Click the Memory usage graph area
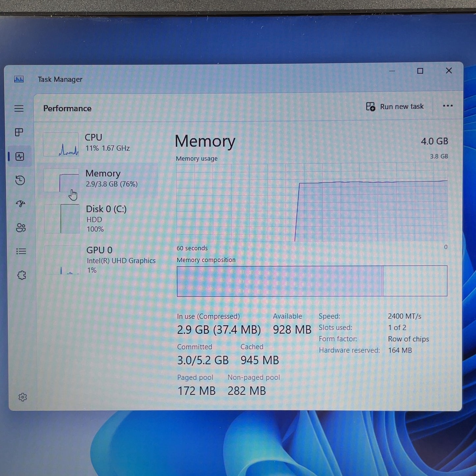 [312, 203]
